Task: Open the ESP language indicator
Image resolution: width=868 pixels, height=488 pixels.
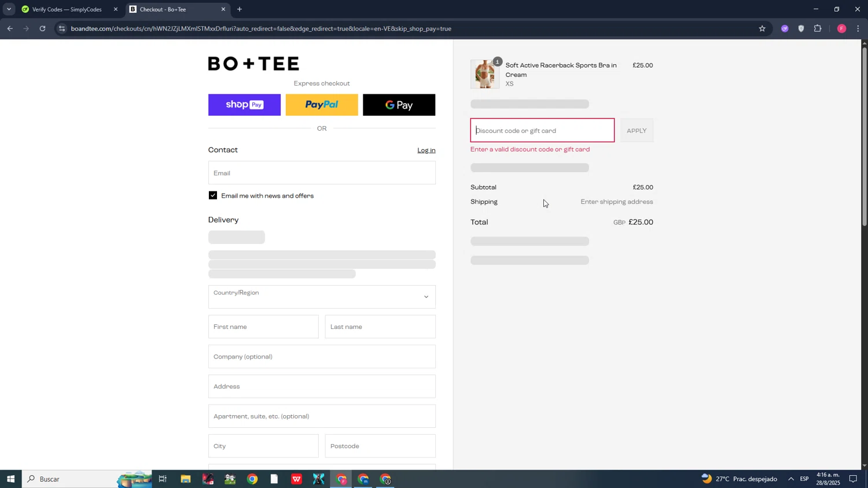Action: point(804,479)
